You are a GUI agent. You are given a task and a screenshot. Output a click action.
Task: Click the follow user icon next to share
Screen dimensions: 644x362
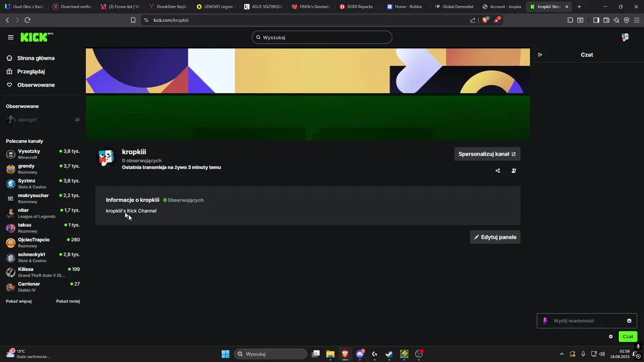coord(514,170)
